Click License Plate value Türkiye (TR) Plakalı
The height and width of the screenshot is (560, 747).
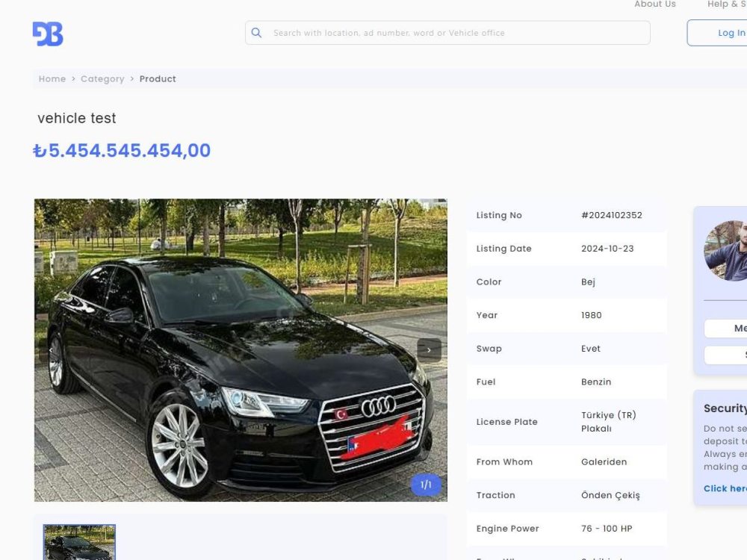point(608,422)
